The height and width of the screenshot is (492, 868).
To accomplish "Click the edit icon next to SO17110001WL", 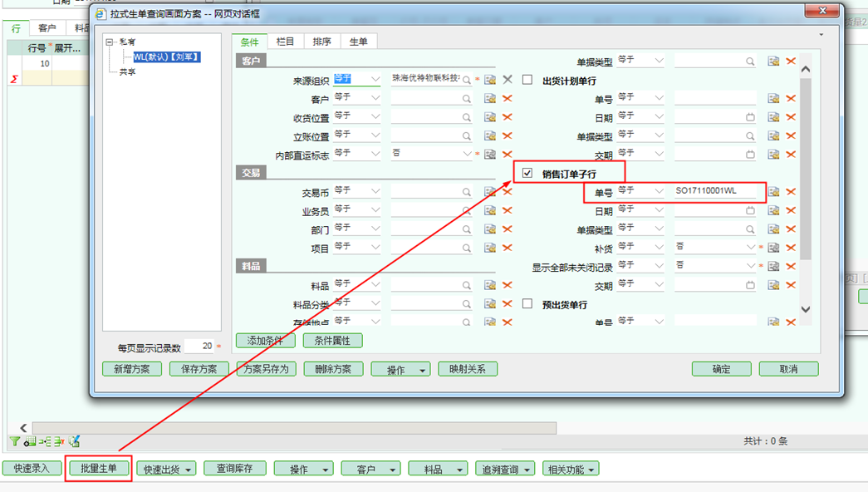I will pyautogui.click(x=773, y=192).
